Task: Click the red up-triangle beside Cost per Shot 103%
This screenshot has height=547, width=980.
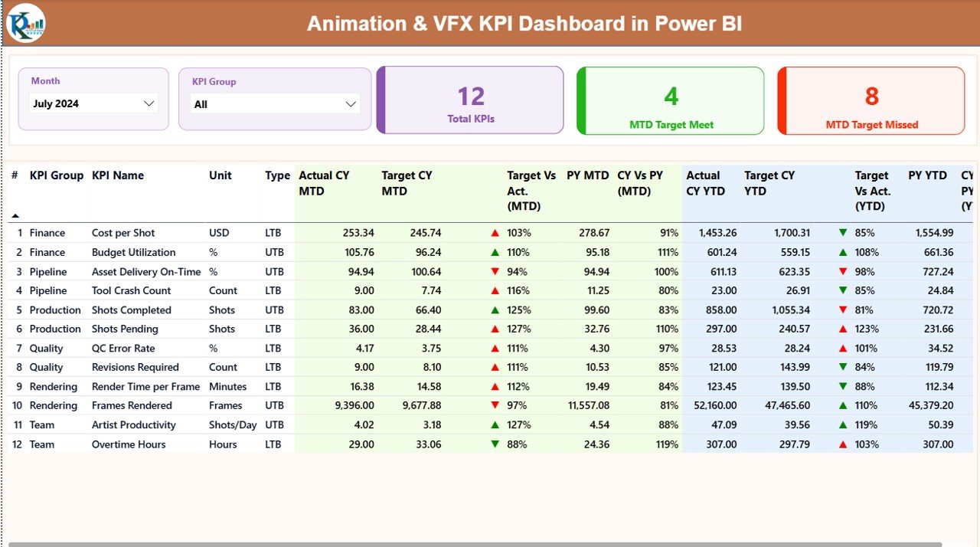Action: pos(496,232)
